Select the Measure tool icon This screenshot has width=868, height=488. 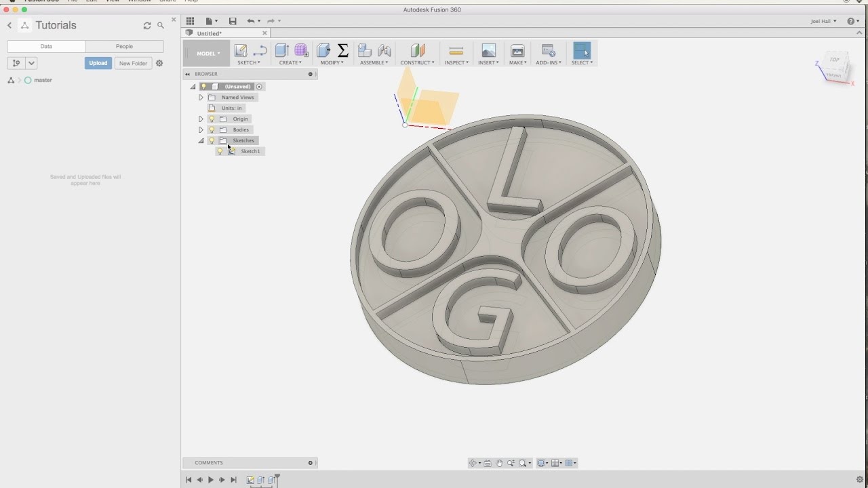456,51
